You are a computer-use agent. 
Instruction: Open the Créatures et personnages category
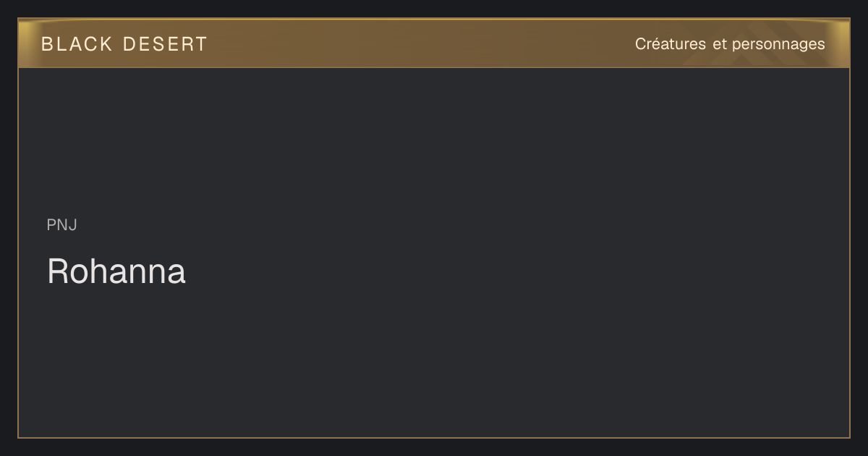[730, 44]
